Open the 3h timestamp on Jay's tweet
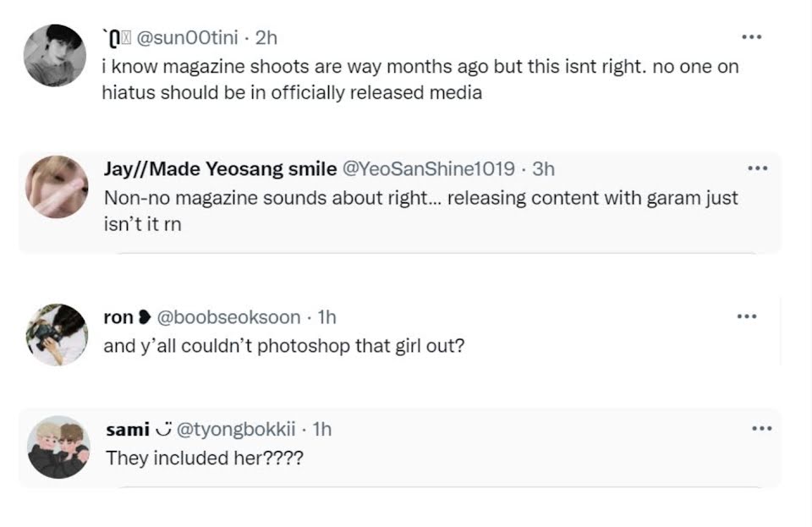This screenshot has width=812, height=527. [x=544, y=168]
